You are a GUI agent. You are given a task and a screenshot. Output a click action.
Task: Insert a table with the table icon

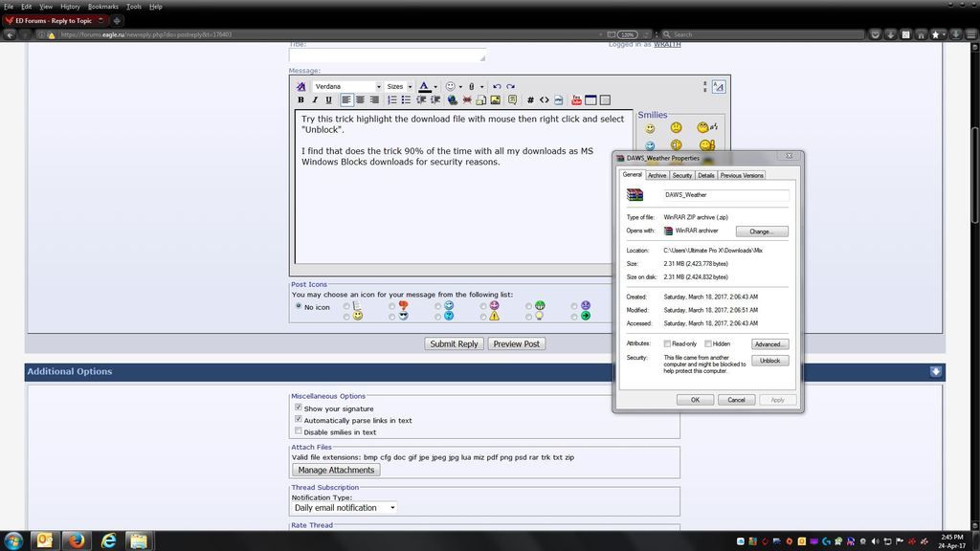coord(591,99)
